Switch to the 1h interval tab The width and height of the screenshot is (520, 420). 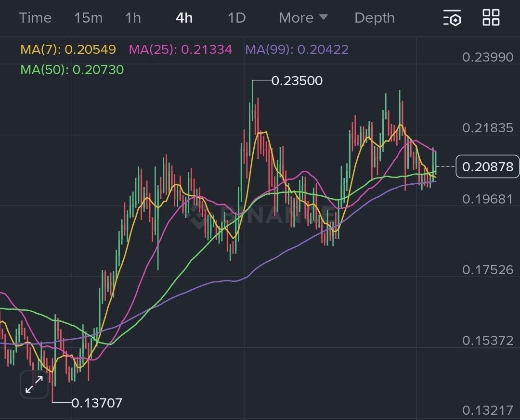133,18
